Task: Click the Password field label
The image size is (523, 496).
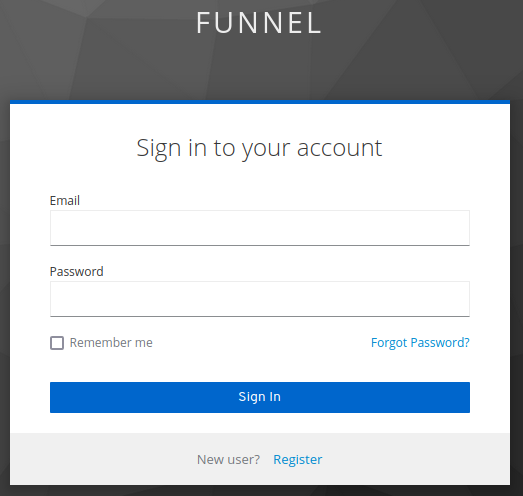Action: pyautogui.click(x=76, y=272)
